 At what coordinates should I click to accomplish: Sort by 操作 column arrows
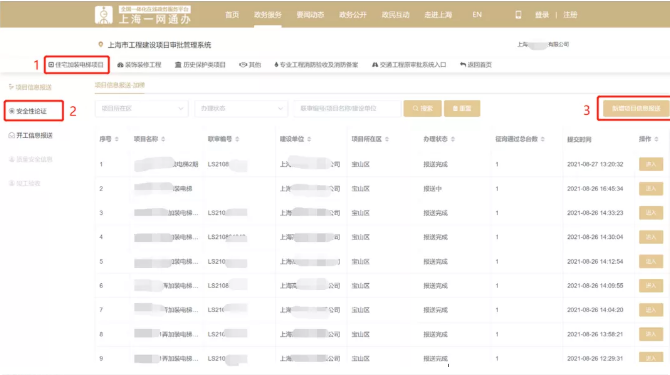click(x=656, y=139)
